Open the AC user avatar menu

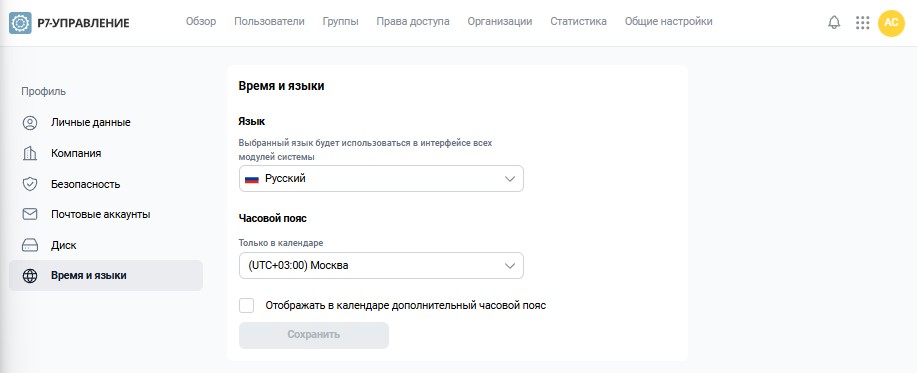[891, 23]
